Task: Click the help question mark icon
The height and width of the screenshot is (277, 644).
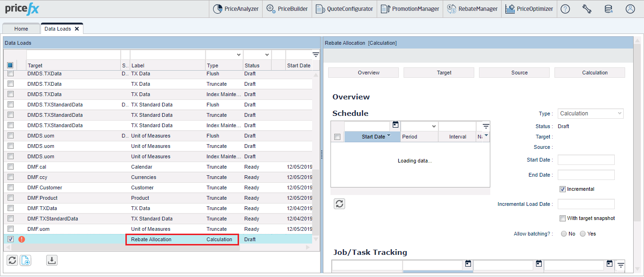Action: click(565, 9)
